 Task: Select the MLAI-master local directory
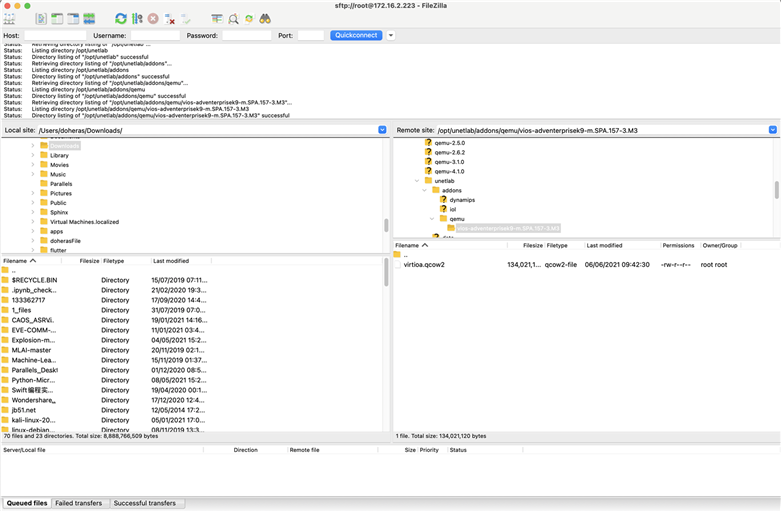[31, 350]
